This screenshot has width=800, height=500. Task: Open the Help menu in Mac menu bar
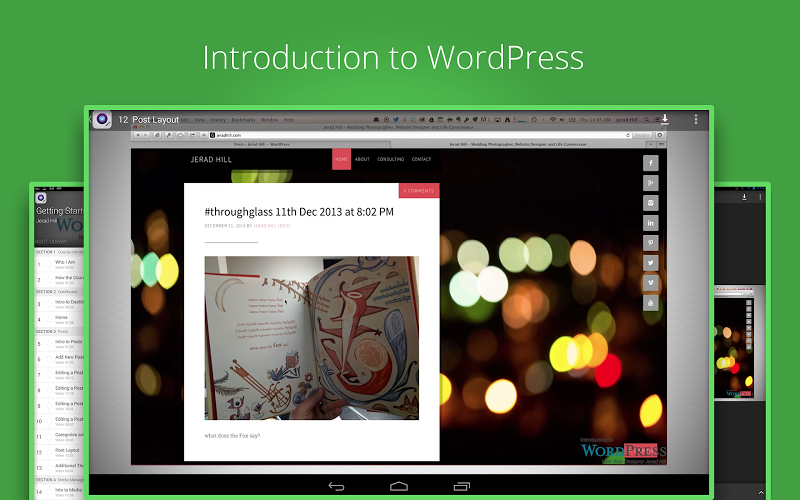(289, 120)
